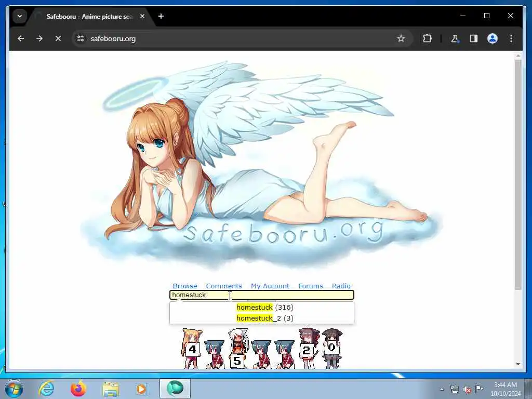532x399 pixels.
Task: Open the muted volume tray icon
Action: (467, 389)
